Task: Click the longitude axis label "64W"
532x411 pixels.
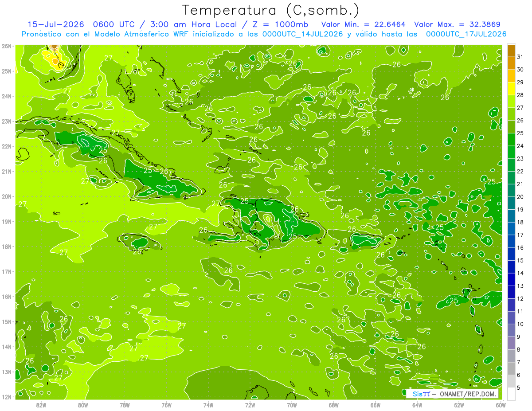Action: 417,405
